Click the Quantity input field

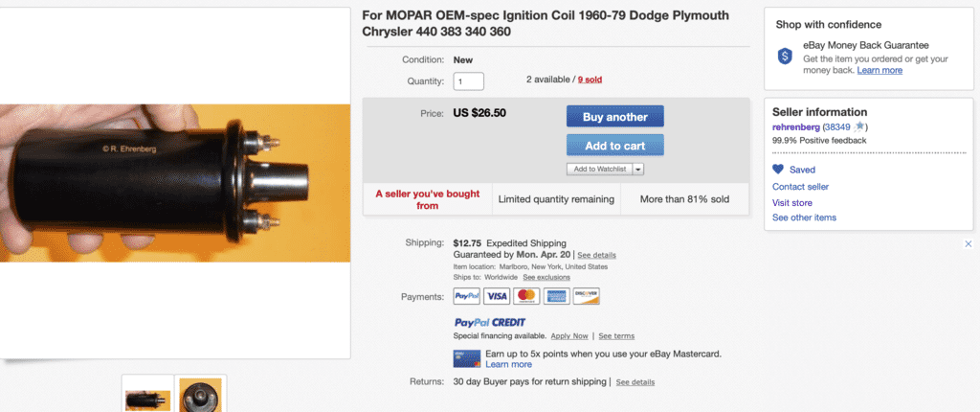(468, 81)
